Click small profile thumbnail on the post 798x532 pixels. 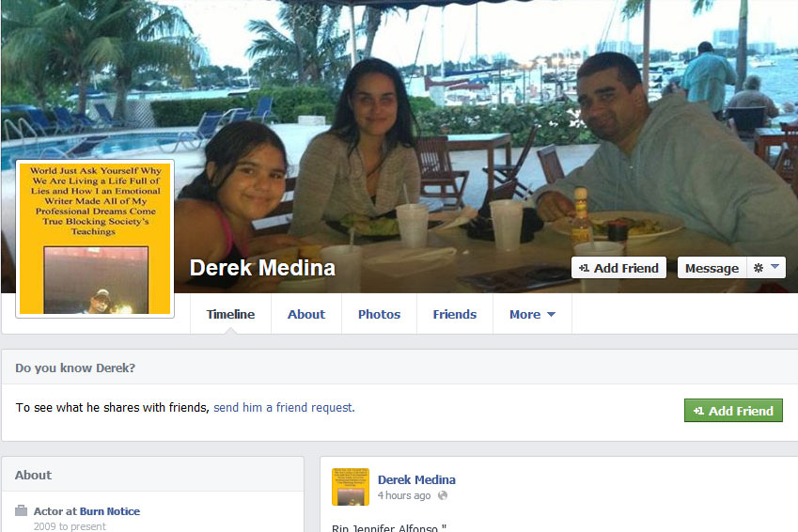click(x=351, y=487)
